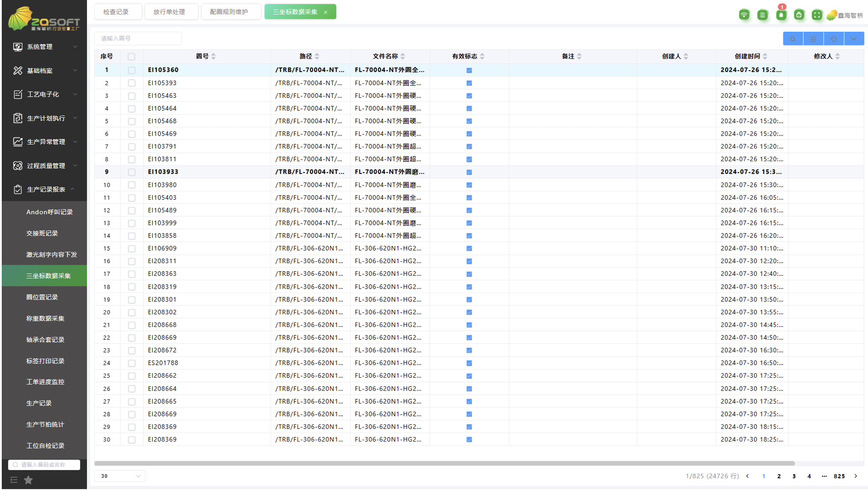Click the 基础档案 sidebar icon
Image resolution: width=868 pixels, height=490 pixels.
point(18,71)
